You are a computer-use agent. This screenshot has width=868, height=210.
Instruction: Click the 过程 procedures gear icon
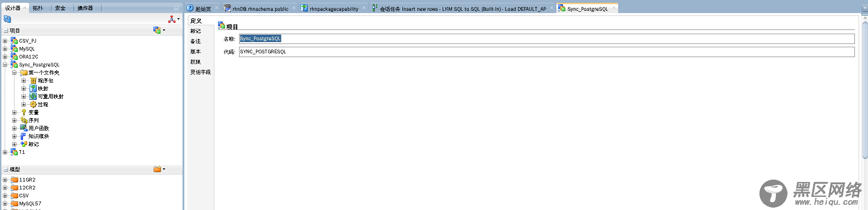point(33,104)
